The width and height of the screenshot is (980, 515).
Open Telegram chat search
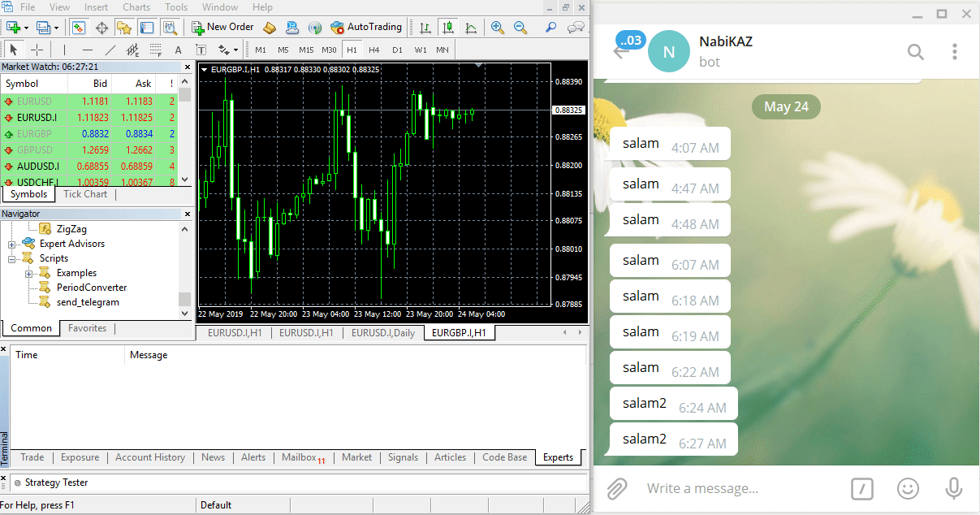click(916, 51)
